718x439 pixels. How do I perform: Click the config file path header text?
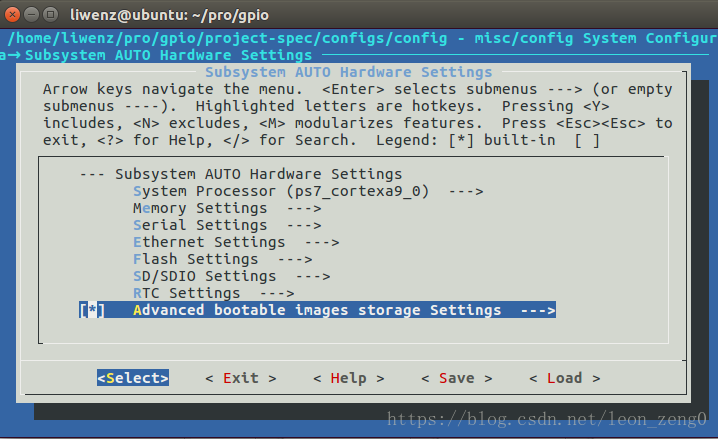[x=227, y=38]
